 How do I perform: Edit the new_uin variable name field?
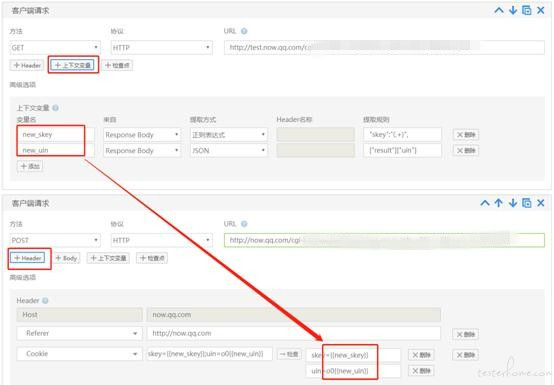[56, 150]
